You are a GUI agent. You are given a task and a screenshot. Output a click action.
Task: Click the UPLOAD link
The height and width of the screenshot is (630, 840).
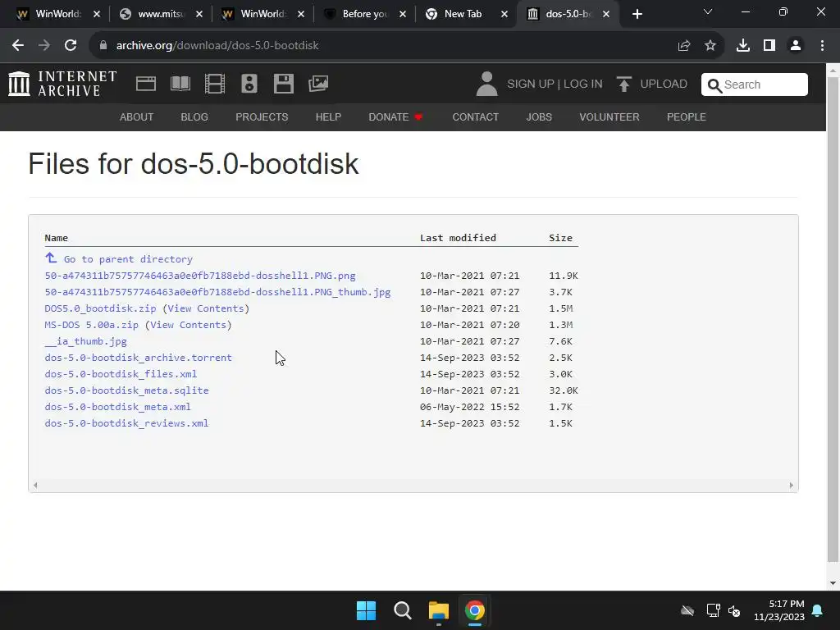point(664,84)
